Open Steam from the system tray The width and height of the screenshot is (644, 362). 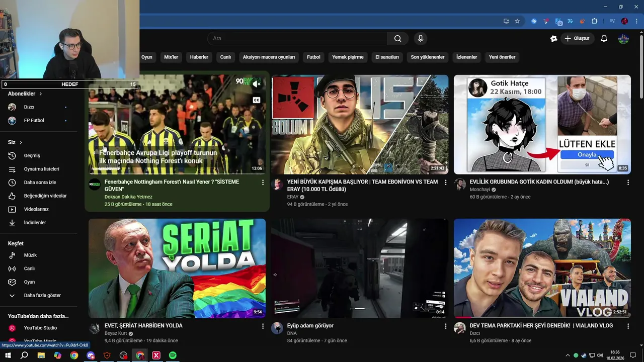coord(584,355)
